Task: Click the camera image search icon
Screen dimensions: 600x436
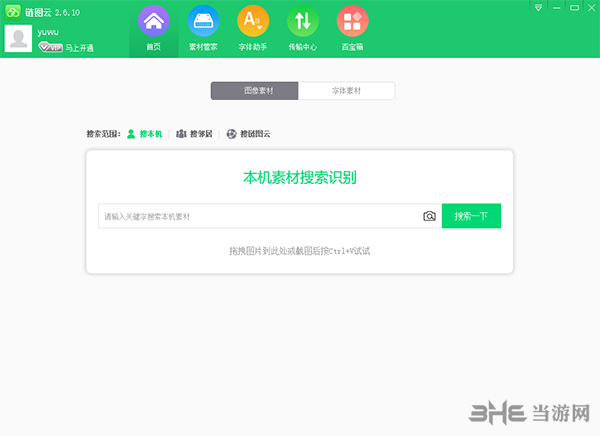Action: pos(429,216)
